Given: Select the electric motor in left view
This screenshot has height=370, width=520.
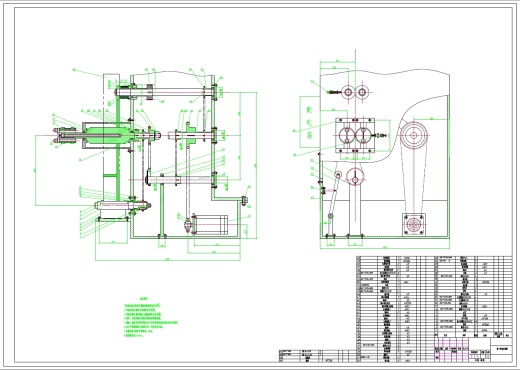Looking at the screenshot, I should click(210, 224).
